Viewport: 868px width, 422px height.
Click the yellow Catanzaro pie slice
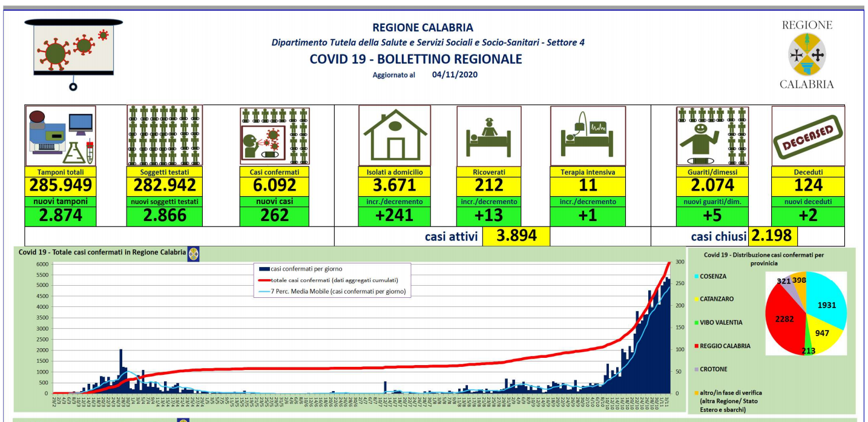(824, 337)
